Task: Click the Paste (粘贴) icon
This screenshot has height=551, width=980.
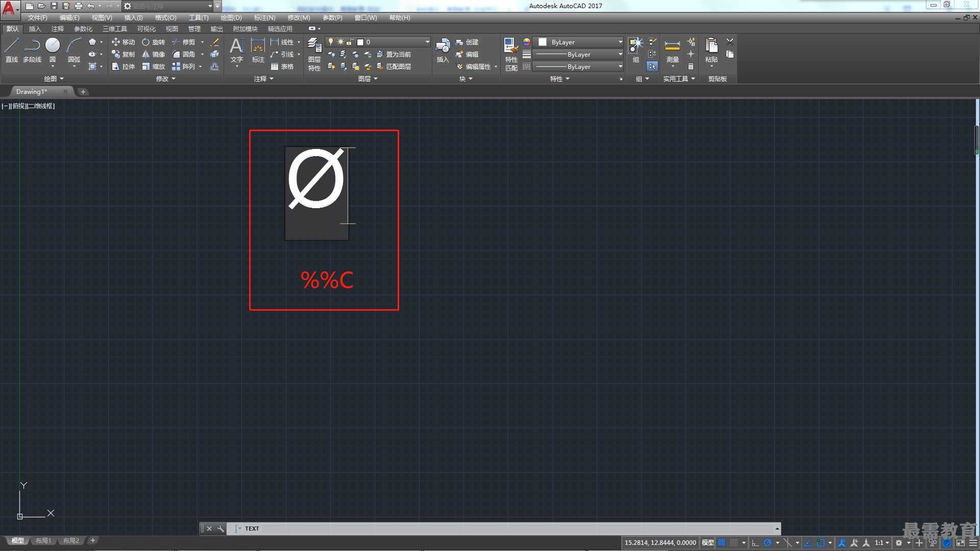Action: pos(712,51)
